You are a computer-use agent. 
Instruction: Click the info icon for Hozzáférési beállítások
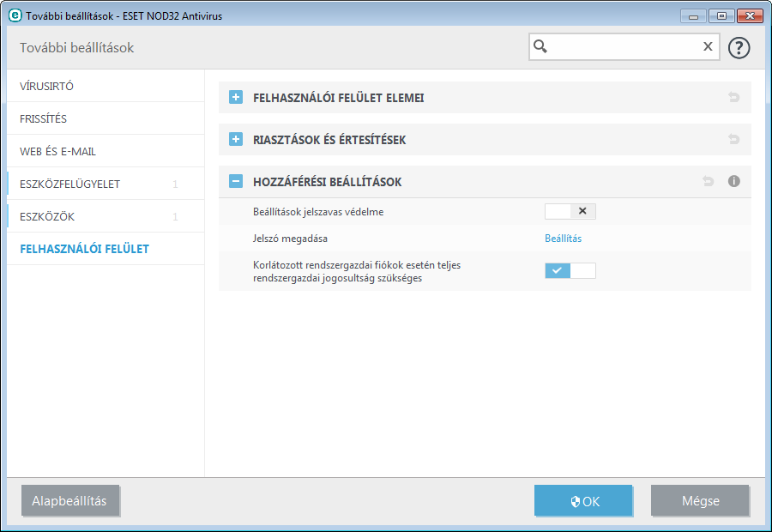pos(733,181)
